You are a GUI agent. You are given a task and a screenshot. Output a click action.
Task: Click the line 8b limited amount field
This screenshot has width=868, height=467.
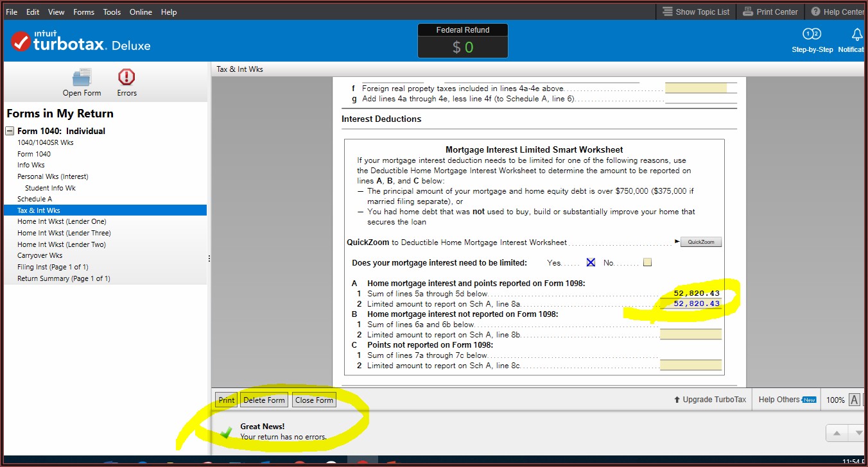(690, 334)
